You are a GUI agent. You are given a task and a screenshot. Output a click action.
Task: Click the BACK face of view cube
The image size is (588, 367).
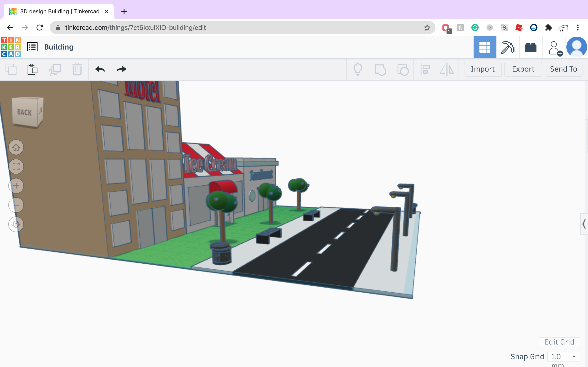[25, 112]
